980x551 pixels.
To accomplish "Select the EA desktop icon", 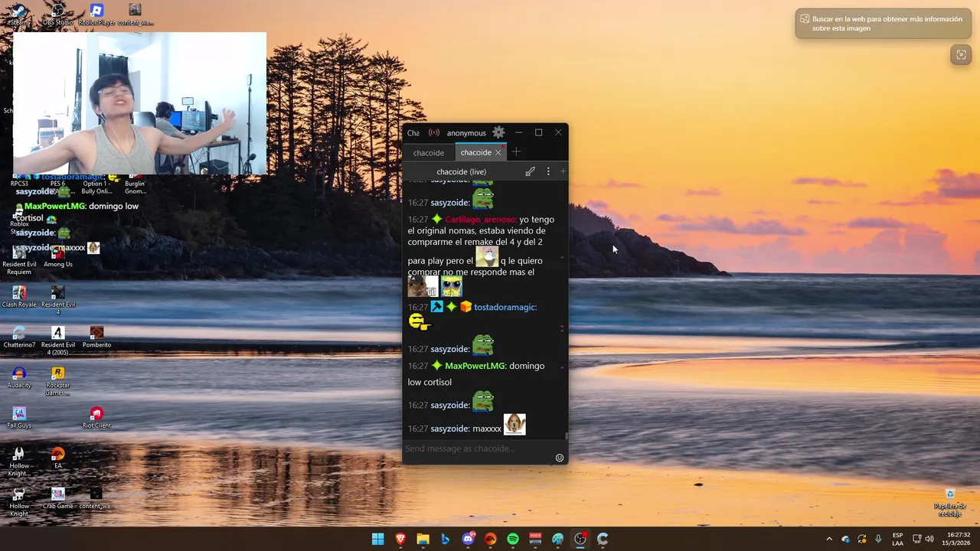I will coord(58,458).
